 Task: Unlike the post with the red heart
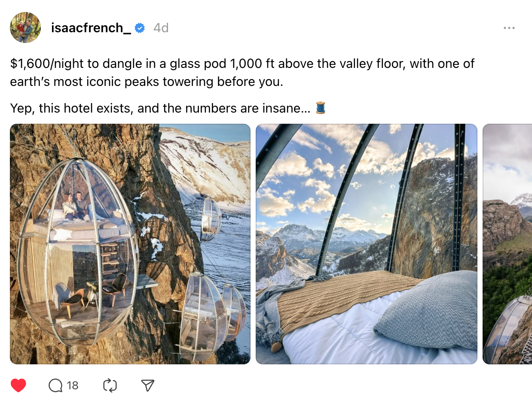[x=18, y=385]
